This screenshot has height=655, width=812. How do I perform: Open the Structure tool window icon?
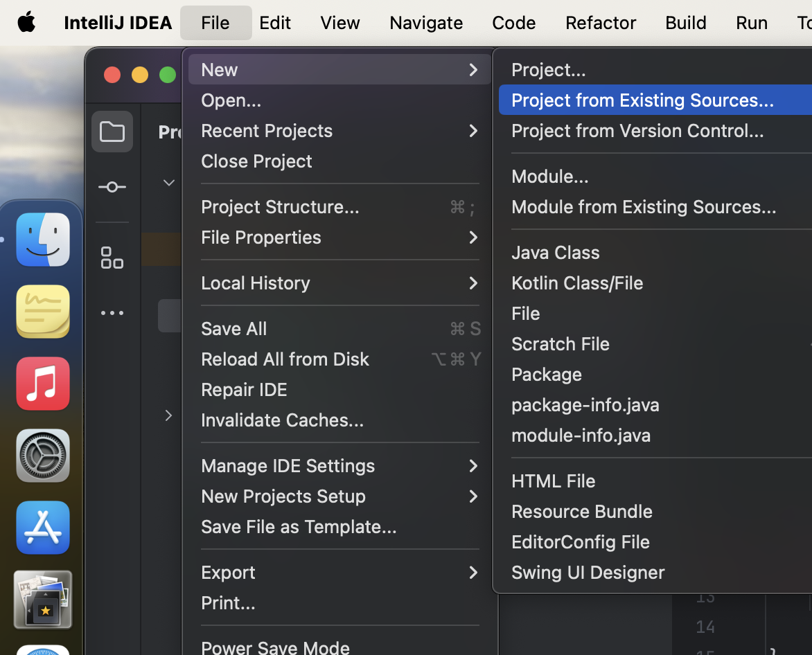coord(112,258)
